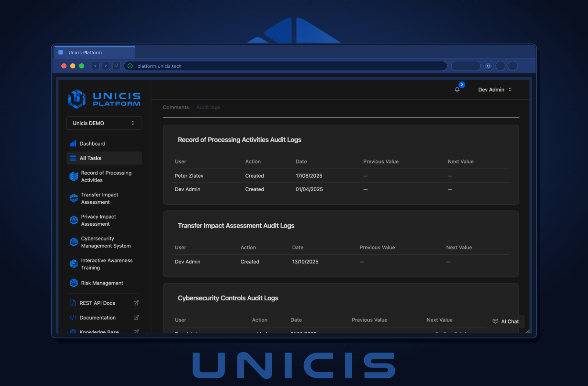588x386 pixels.
Task: Click the platform.unicis.tech address bar
Action: [286, 66]
